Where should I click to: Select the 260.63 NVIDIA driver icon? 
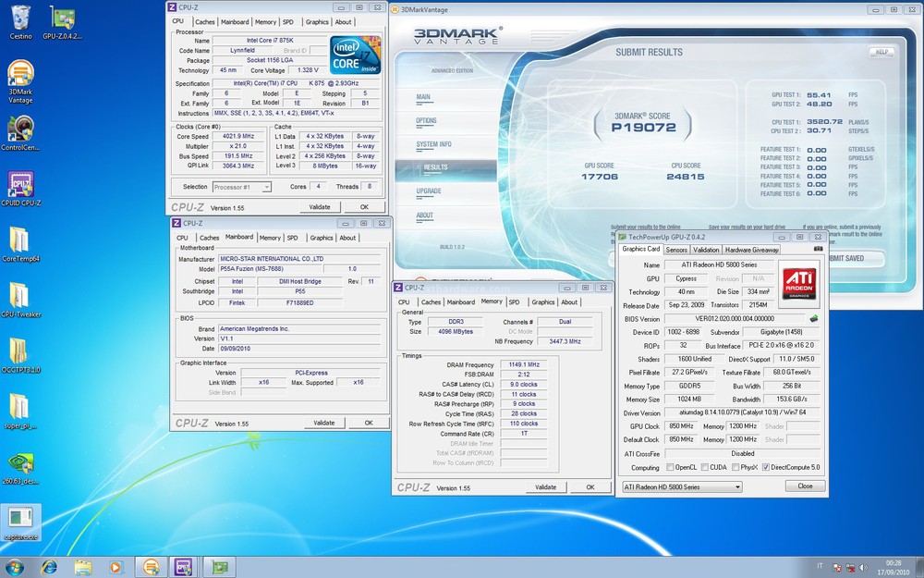tap(20, 468)
